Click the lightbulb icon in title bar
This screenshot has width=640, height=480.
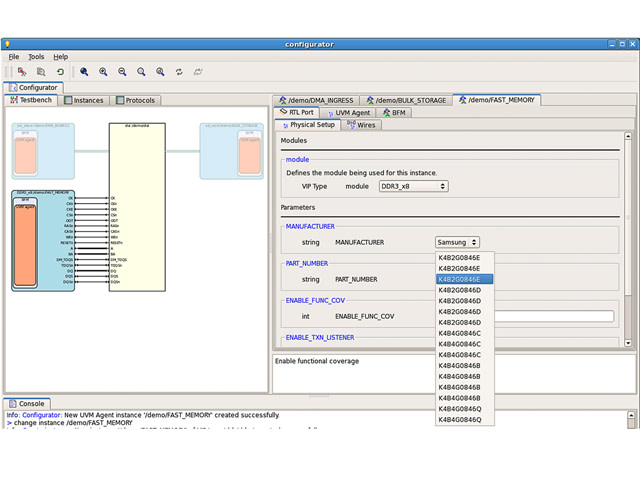pos(8,43)
